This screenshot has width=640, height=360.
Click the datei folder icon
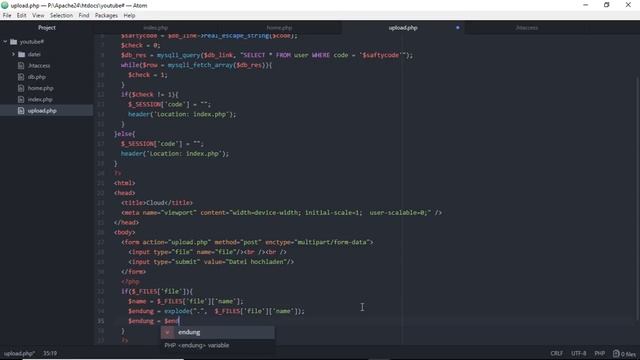point(22,54)
